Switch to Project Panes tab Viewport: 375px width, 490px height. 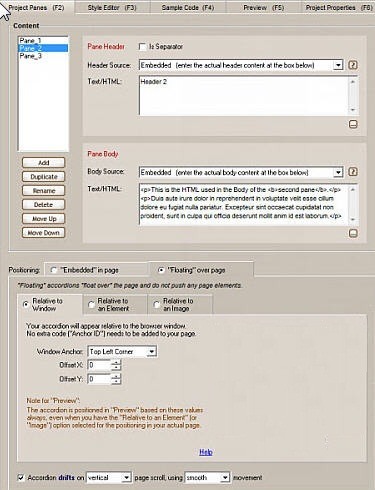click(37, 7)
